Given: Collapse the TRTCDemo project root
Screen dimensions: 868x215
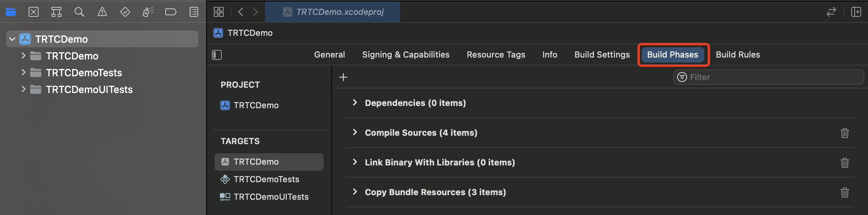Looking at the screenshot, I should 12,39.
